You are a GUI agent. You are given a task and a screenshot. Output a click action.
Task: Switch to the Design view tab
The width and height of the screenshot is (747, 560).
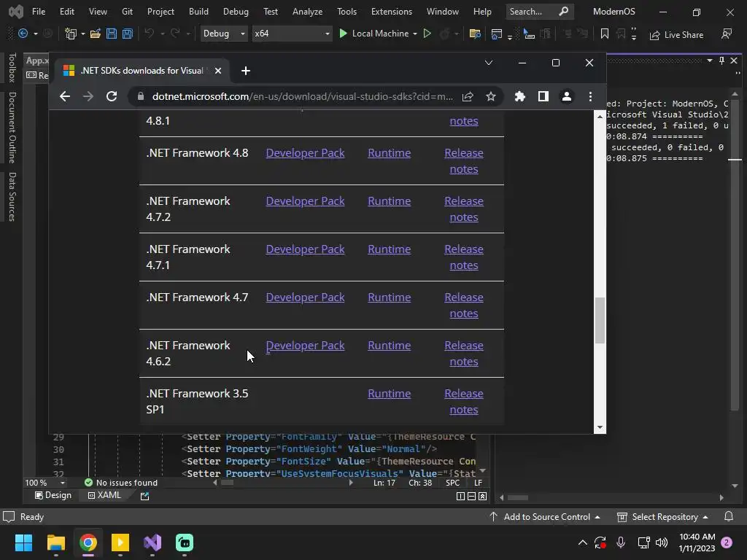click(x=53, y=495)
